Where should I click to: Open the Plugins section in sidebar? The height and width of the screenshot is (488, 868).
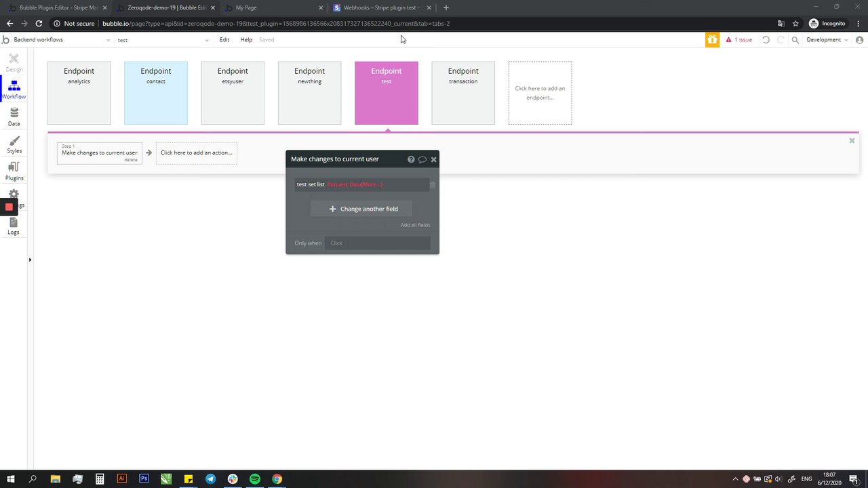tap(14, 171)
